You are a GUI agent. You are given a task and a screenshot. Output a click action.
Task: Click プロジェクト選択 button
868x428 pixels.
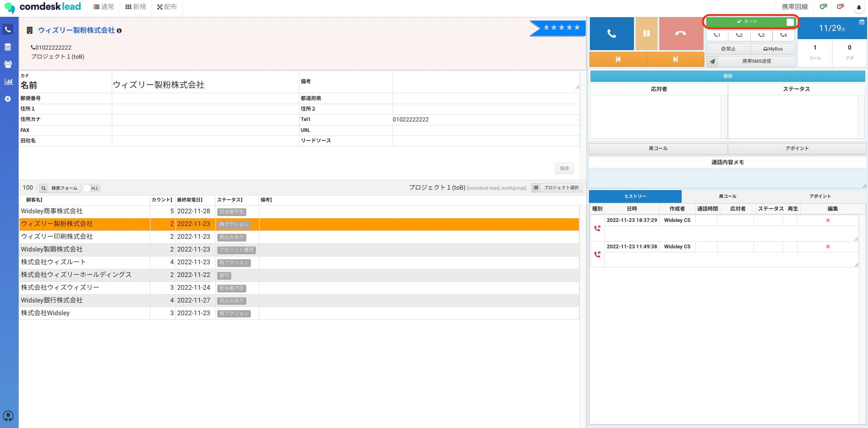coord(557,188)
